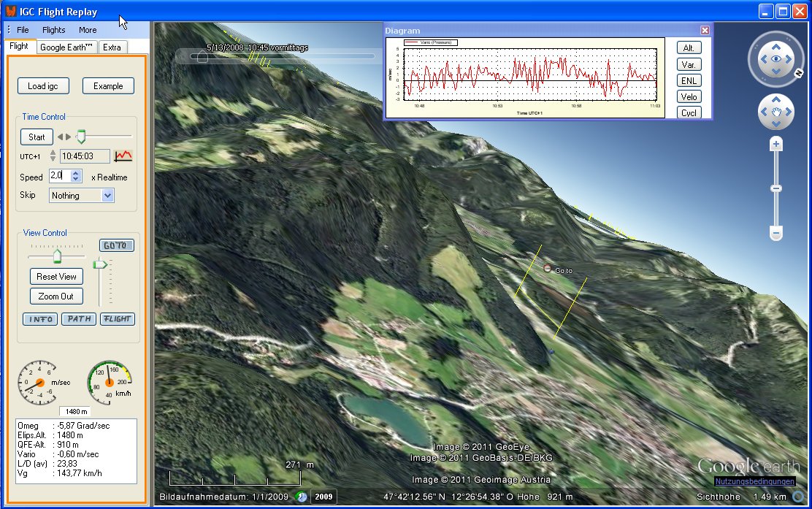Screen dimensions: 812x509
Task: Click the step-backward arrow next to Start
Action: (61, 137)
